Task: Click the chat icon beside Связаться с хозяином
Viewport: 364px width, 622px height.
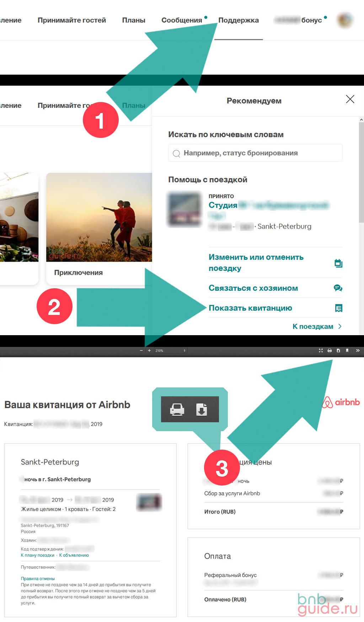Action: [338, 288]
